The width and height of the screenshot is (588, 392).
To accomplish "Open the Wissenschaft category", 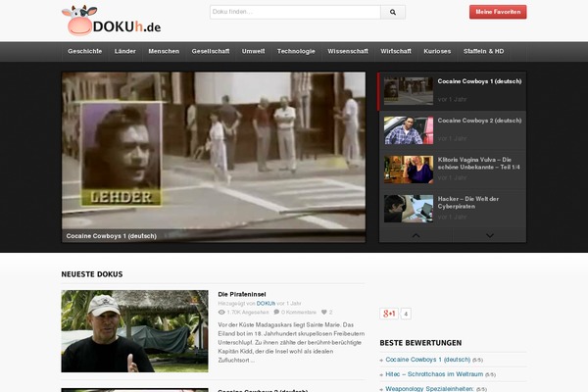I will tap(348, 51).
